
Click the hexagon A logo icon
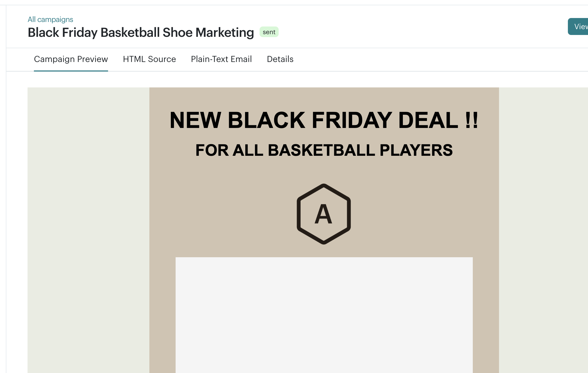[324, 214]
